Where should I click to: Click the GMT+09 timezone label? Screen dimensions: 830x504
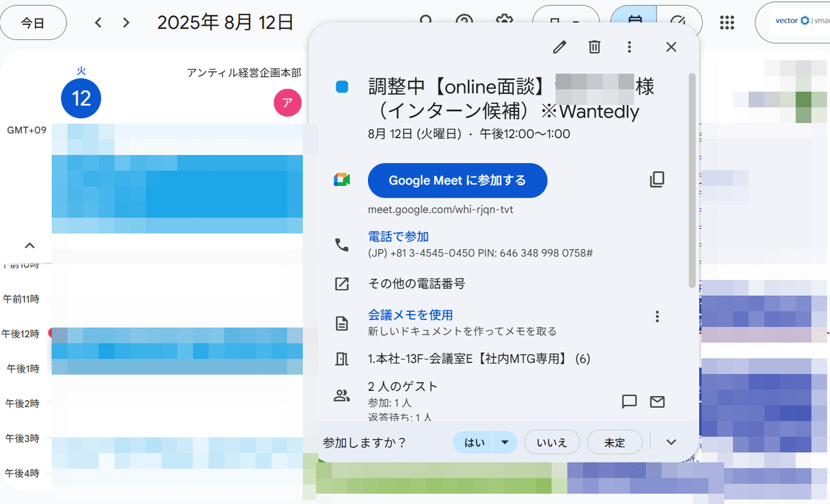[x=26, y=130]
